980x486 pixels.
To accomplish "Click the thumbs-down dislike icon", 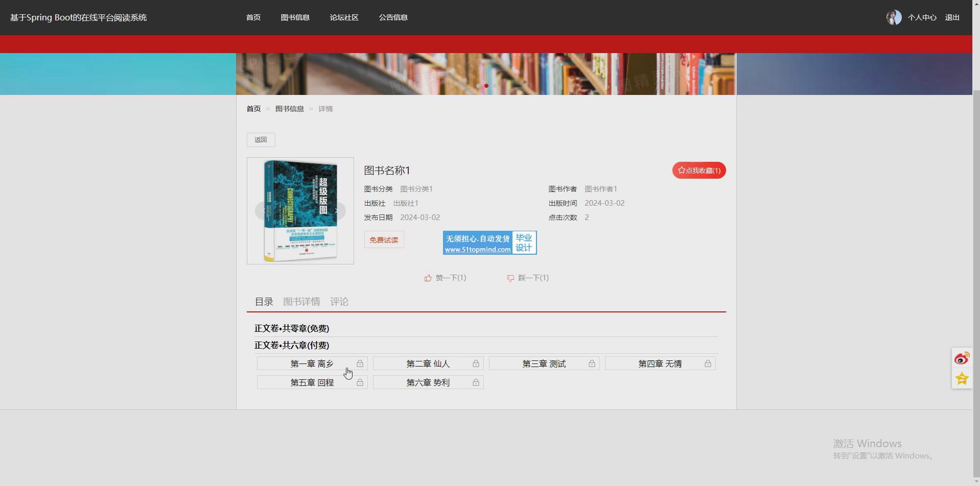I will 510,278.
